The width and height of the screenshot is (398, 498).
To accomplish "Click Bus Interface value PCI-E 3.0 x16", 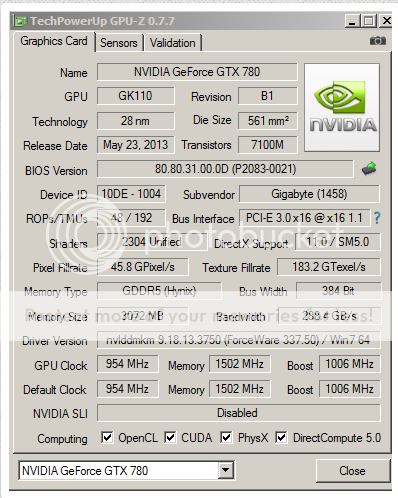I will pos(304,218).
